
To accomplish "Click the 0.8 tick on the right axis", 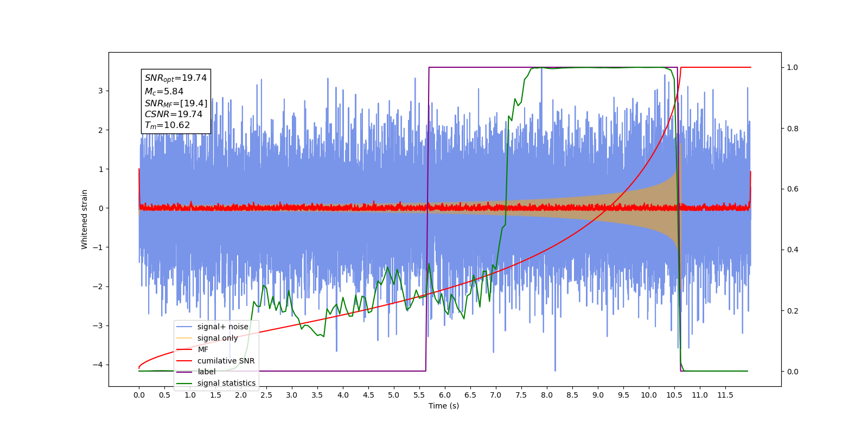I will tap(793, 129).
